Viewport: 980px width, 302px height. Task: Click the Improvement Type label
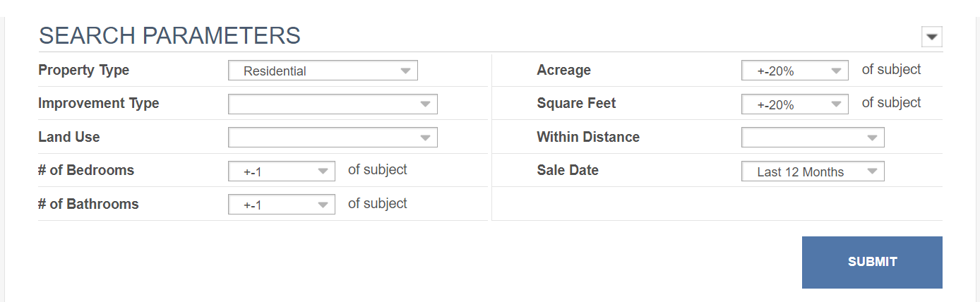tap(99, 103)
